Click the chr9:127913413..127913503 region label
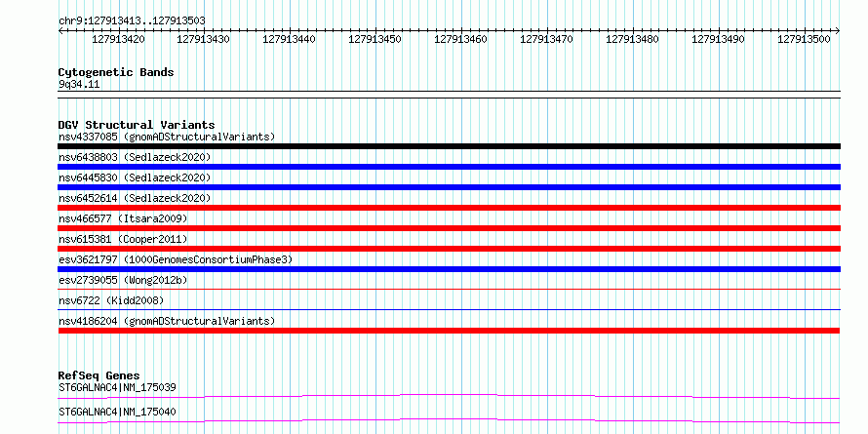 point(132,20)
